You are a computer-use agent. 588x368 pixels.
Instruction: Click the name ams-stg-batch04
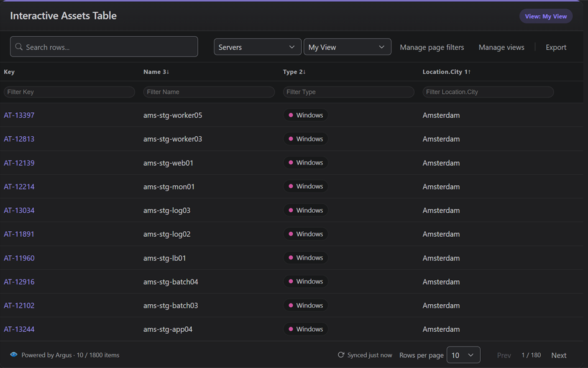171,282
